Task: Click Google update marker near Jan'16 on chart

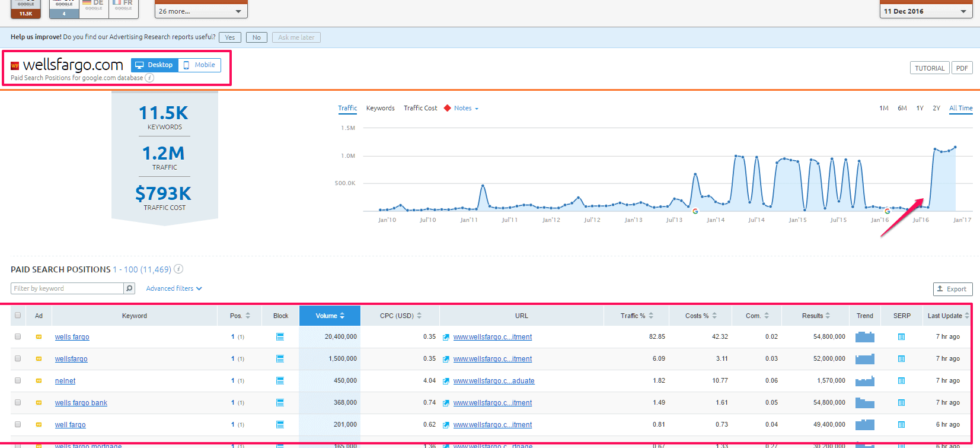Action: 888,211
